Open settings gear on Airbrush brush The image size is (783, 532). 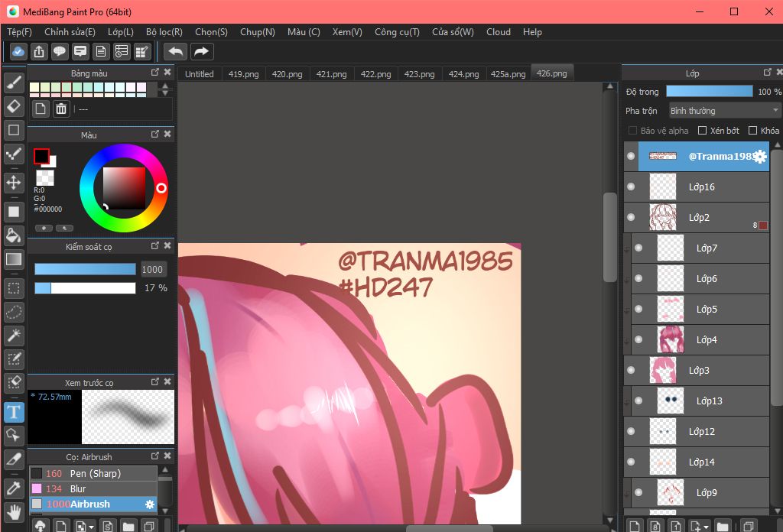click(149, 504)
